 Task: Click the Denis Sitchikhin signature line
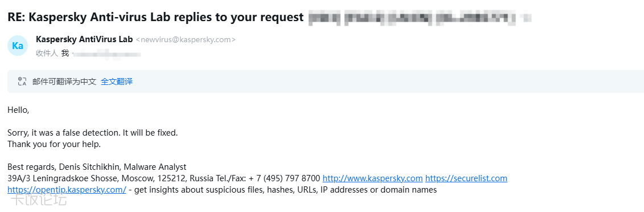97,167
